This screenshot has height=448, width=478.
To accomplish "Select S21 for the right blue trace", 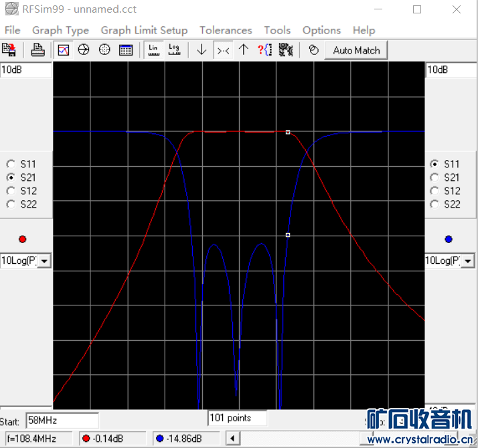I will (434, 177).
